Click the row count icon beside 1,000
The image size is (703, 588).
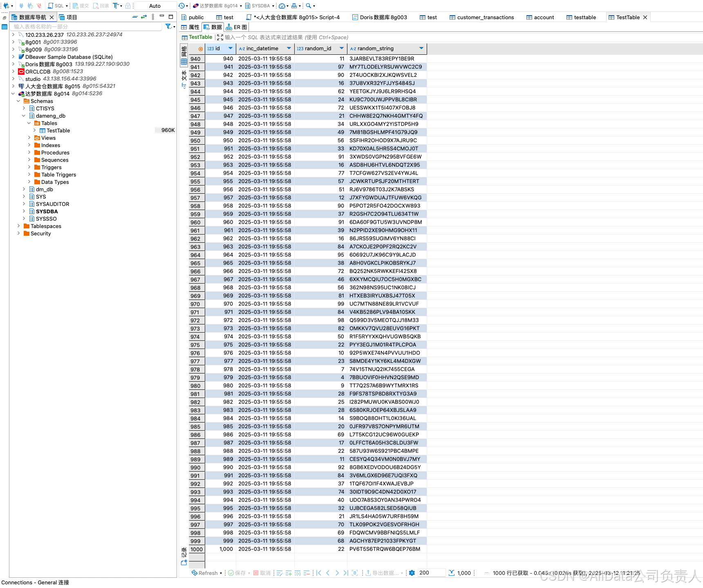pos(452,573)
